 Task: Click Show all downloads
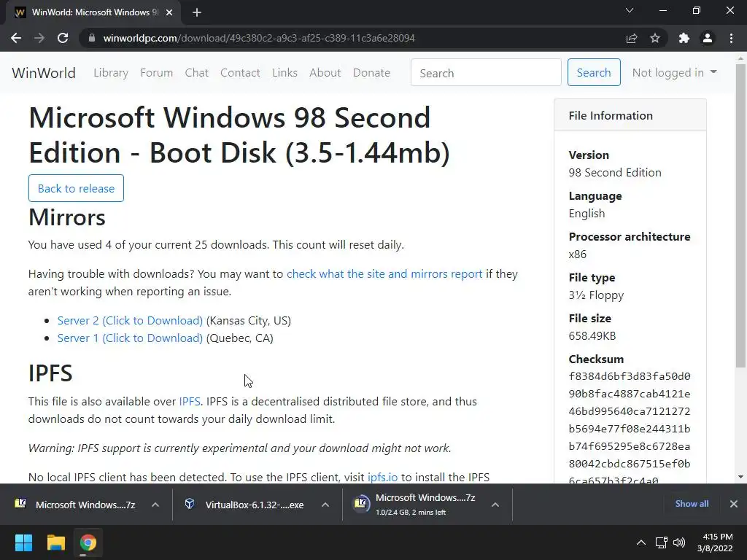[692, 504]
